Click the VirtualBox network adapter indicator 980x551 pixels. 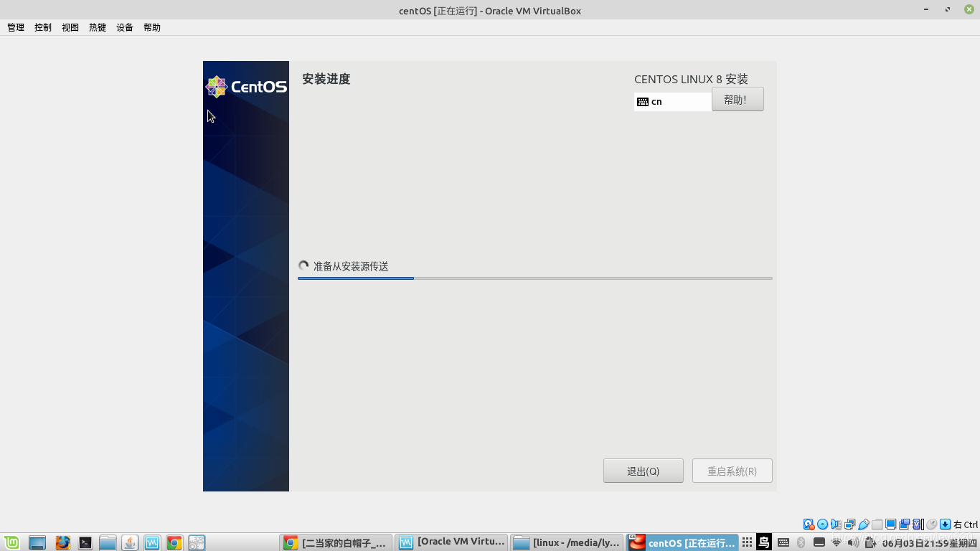(x=850, y=524)
